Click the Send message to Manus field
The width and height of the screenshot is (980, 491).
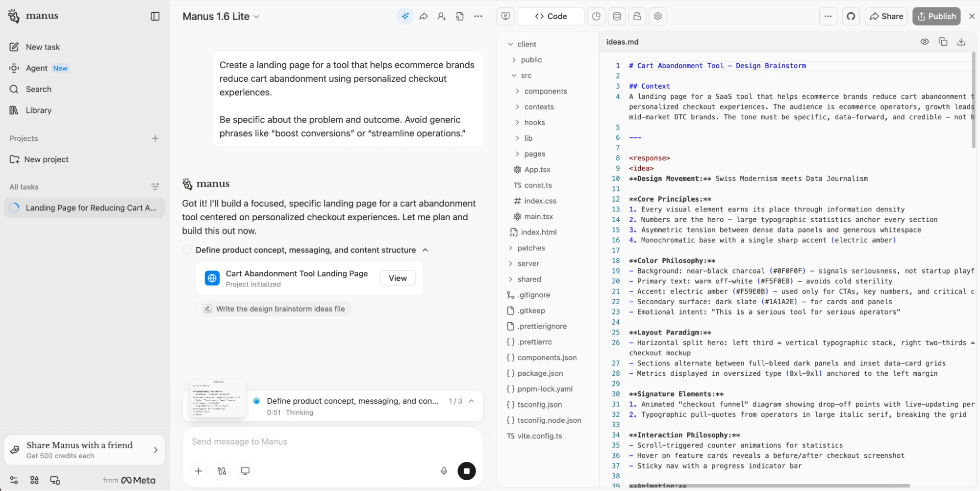pyautogui.click(x=332, y=442)
